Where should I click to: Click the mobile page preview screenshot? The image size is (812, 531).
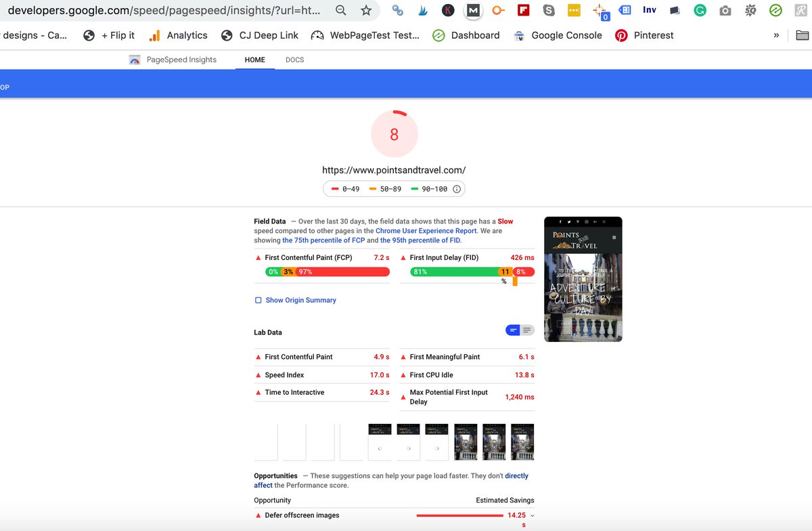point(583,279)
